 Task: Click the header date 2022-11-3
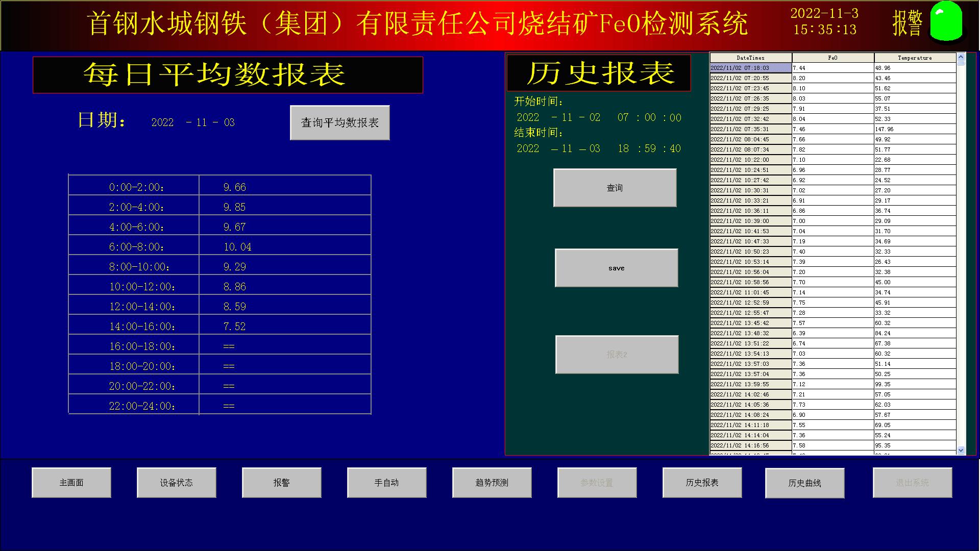point(824,13)
